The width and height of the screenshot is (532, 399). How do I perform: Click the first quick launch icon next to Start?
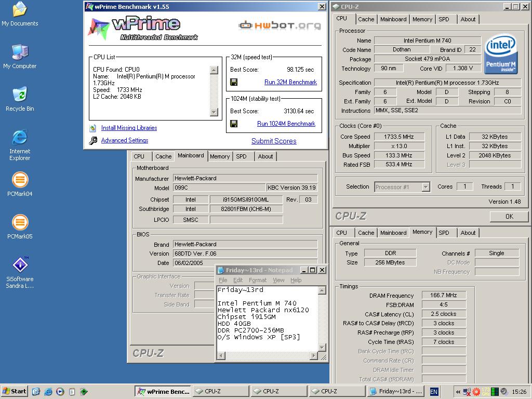(36, 392)
